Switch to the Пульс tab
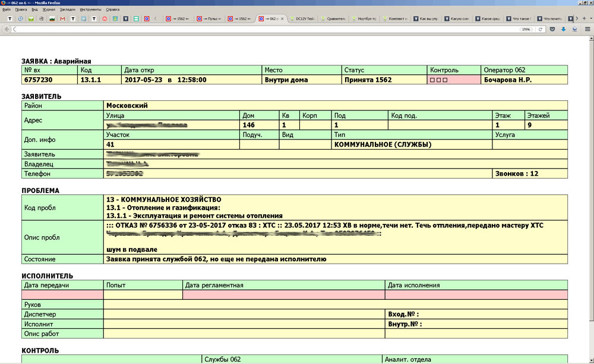Screen dimensions: 594x364 208,18
